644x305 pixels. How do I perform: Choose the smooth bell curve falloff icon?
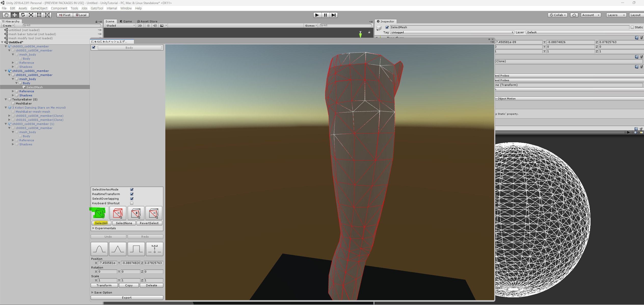tap(99, 249)
